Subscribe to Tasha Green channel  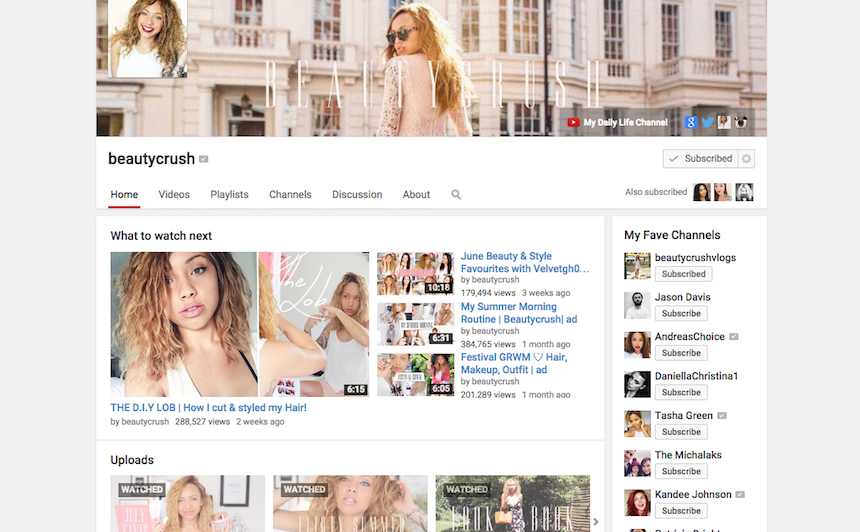tap(681, 432)
